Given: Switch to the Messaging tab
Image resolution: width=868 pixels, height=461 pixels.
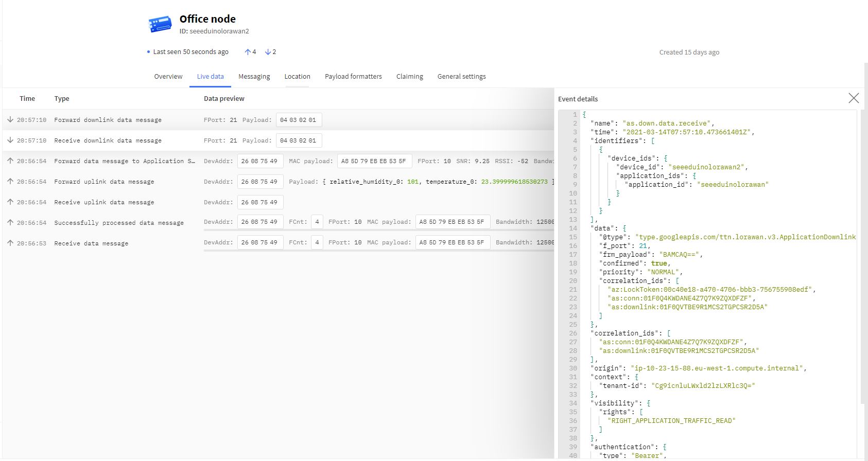Looking at the screenshot, I should (254, 77).
